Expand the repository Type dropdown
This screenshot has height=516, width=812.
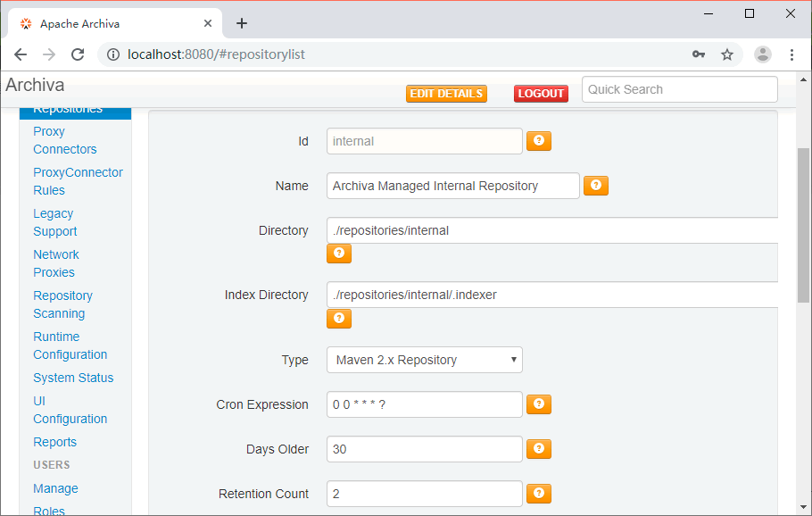click(x=425, y=360)
